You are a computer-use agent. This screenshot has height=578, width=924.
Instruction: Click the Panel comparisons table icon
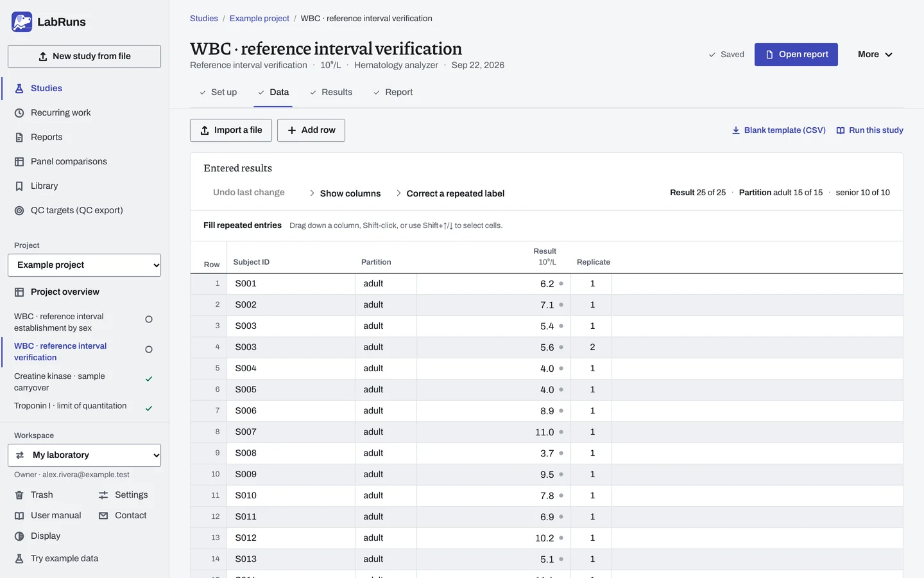[19, 162]
